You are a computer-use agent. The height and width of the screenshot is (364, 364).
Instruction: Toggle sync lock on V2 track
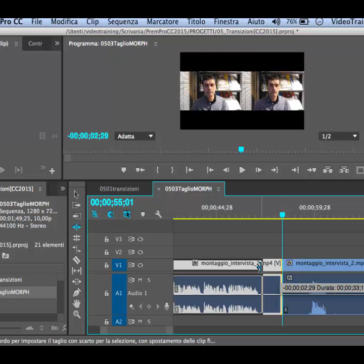(x=131, y=252)
